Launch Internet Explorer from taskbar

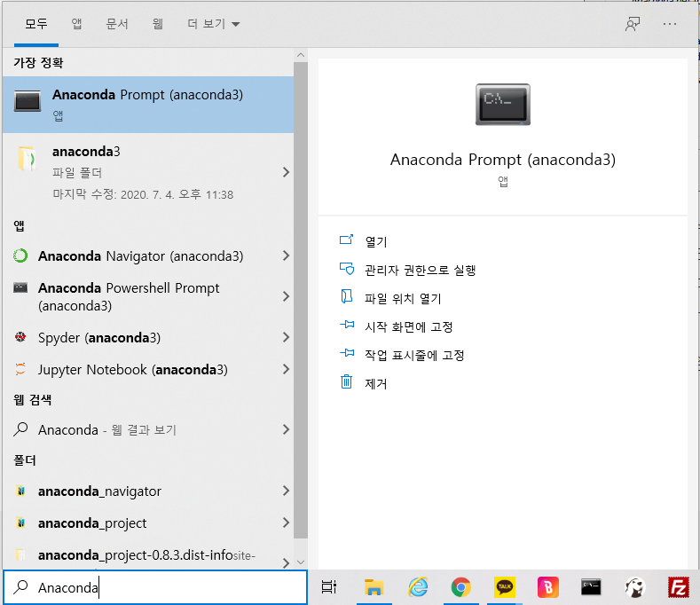point(418,586)
